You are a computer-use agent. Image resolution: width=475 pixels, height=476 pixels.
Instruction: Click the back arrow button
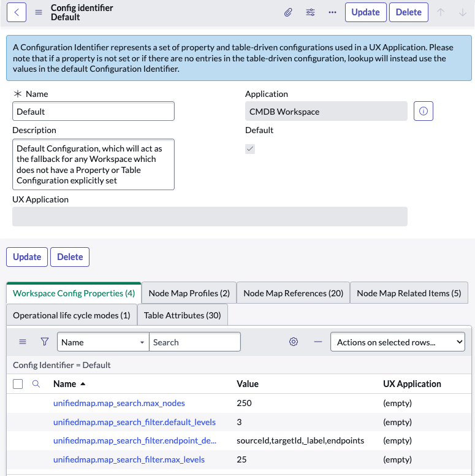coord(17,12)
